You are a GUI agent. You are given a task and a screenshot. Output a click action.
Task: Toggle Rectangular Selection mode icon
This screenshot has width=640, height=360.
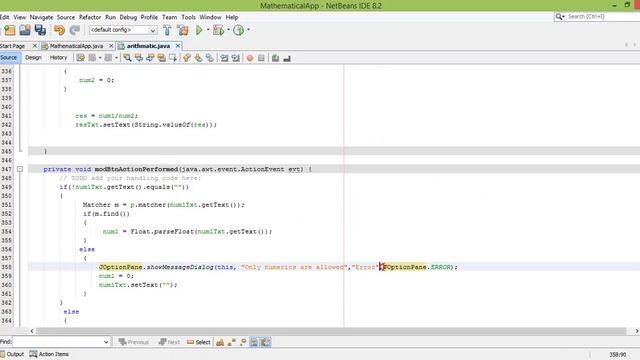173,58
